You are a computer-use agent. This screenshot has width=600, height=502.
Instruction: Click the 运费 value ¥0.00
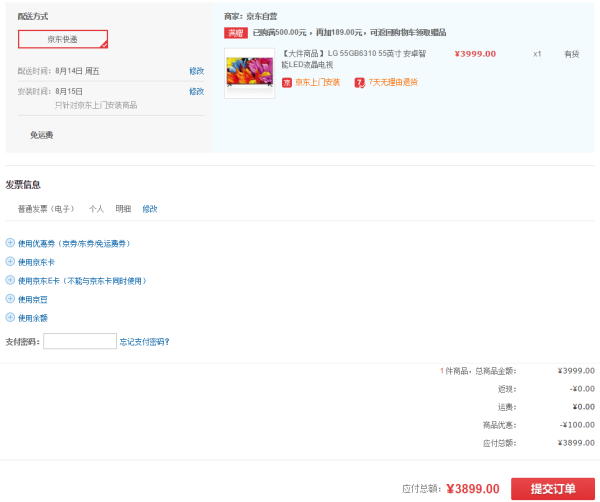tap(584, 407)
